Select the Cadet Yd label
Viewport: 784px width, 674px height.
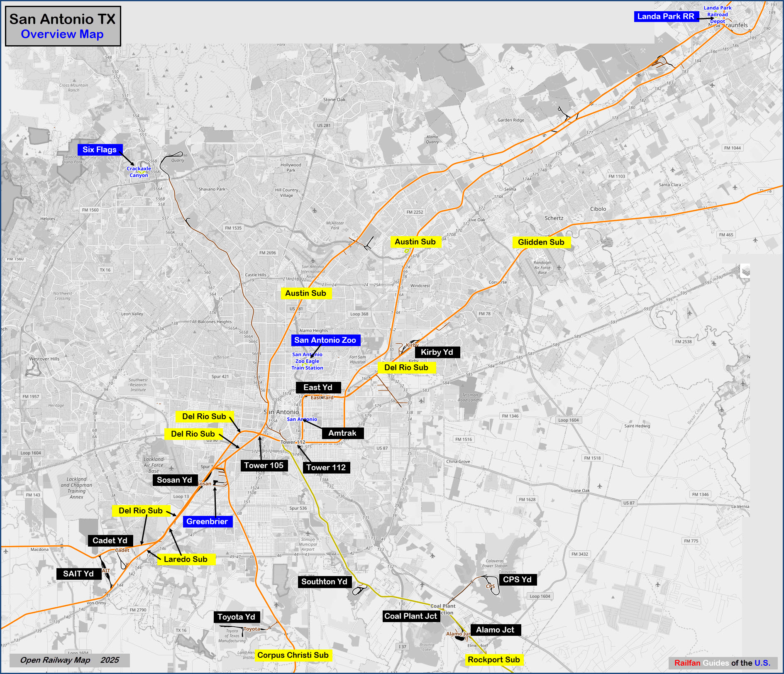[110, 541]
